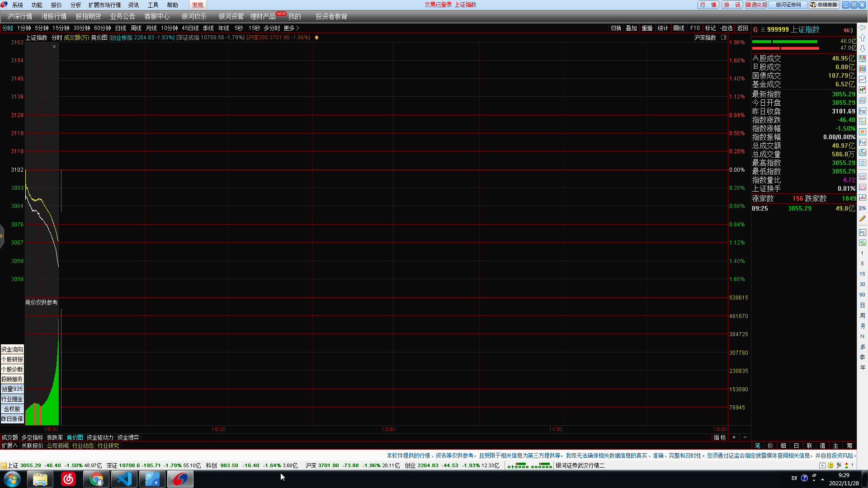Open the 分析 menu
Screen dimensions: 868x488
click(75, 5)
